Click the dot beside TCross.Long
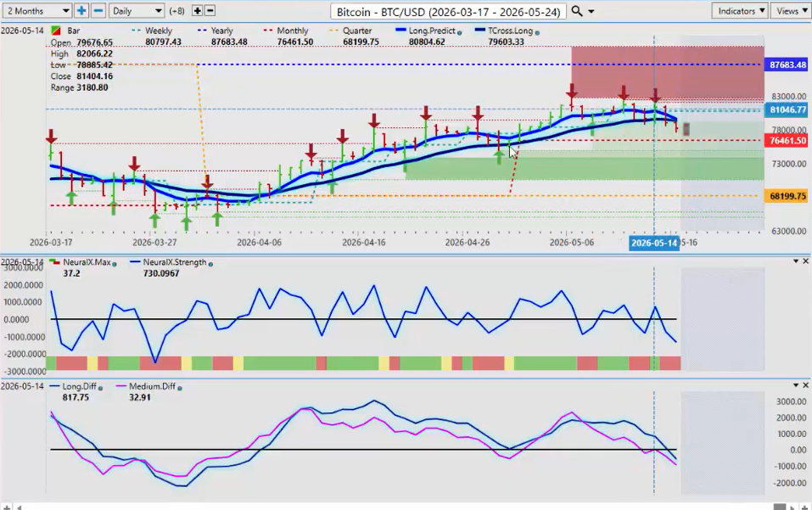The width and height of the screenshot is (812, 510). (537, 32)
